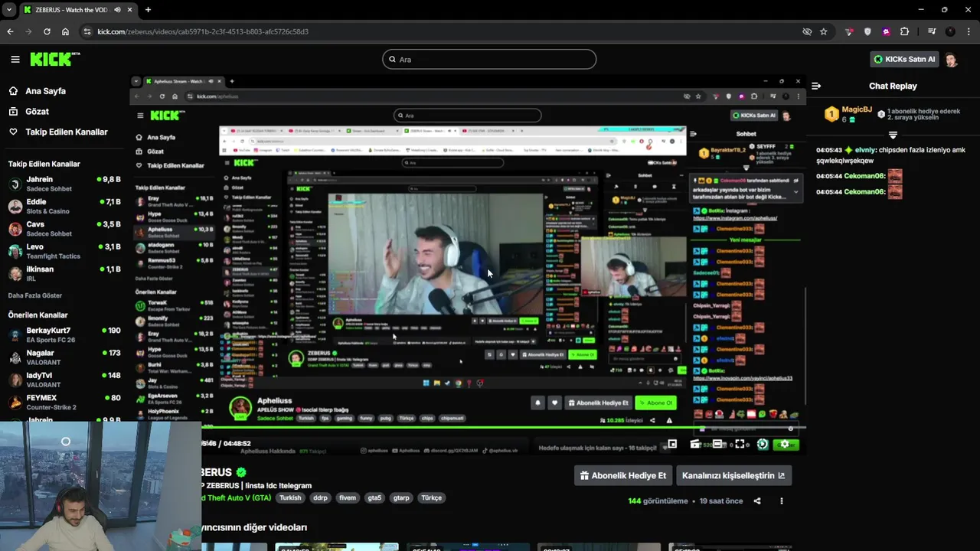The image size is (980, 551).
Task: Expand the chat leaderboard chevron
Action: tap(893, 135)
